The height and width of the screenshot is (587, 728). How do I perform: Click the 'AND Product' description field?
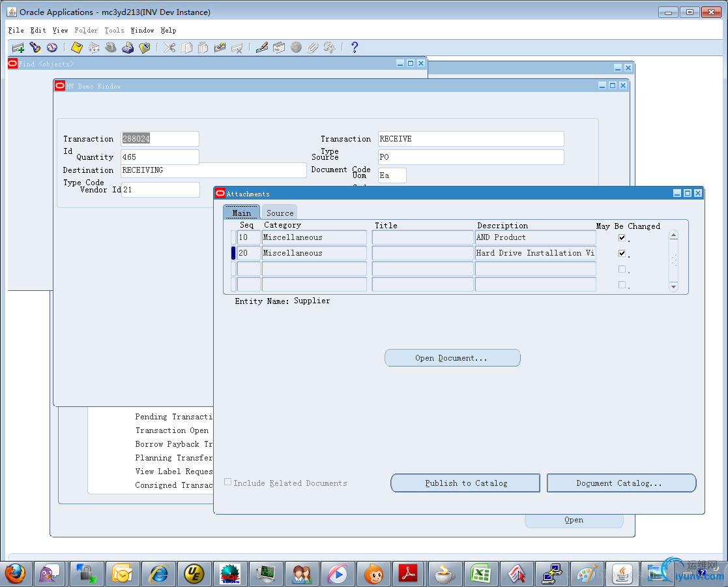pyautogui.click(x=535, y=237)
